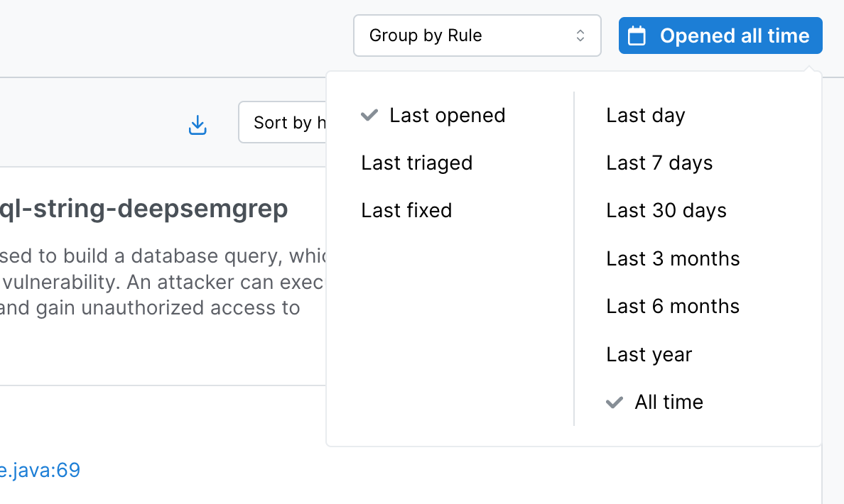Click the calendar icon on the date filter
Viewport: 844px width, 504px height.
coord(637,36)
